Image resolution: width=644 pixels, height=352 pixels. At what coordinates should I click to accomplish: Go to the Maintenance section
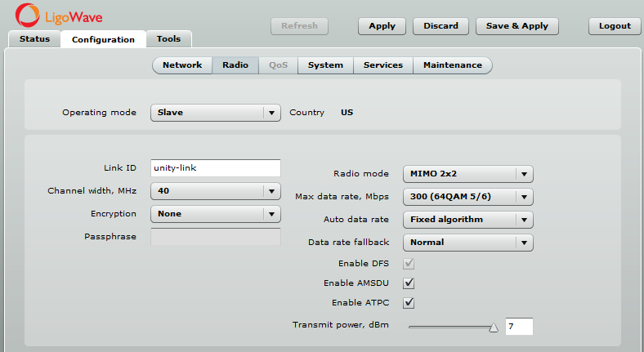pyautogui.click(x=452, y=65)
